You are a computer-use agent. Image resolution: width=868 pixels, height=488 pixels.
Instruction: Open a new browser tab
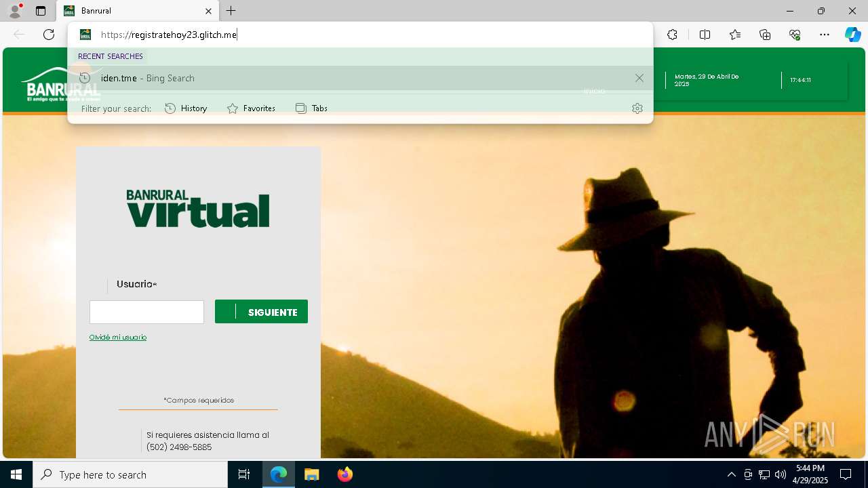pyautogui.click(x=231, y=11)
